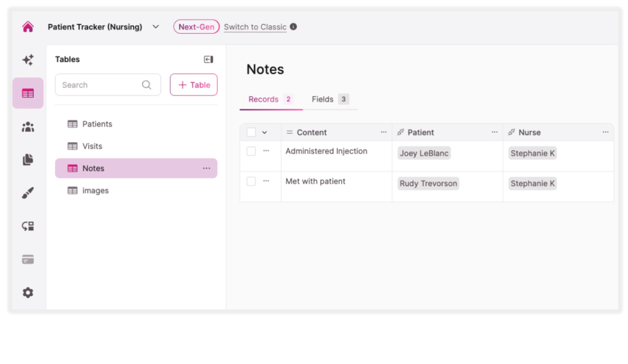Open the Automations sidebar icon
The height and width of the screenshot is (364, 628).
point(27,226)
